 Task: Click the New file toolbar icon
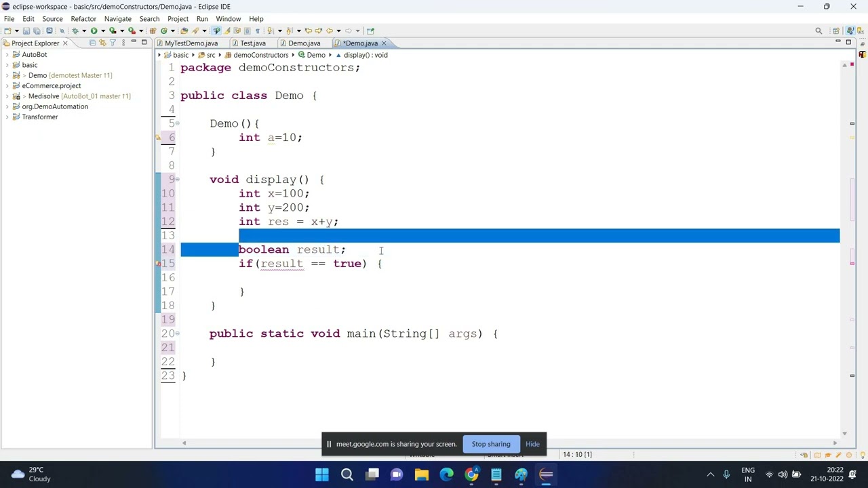pos(7,30)
